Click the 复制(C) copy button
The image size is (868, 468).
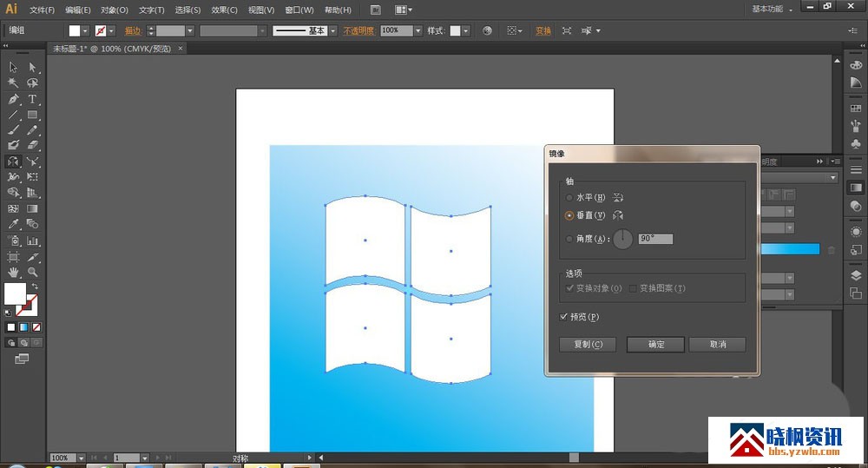point(588,345)
